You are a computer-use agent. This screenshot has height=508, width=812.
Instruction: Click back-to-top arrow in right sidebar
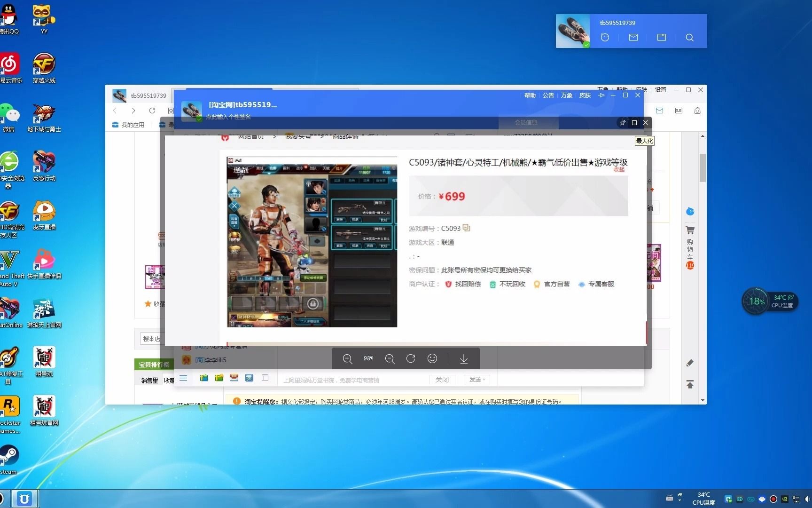click(690, 384)
